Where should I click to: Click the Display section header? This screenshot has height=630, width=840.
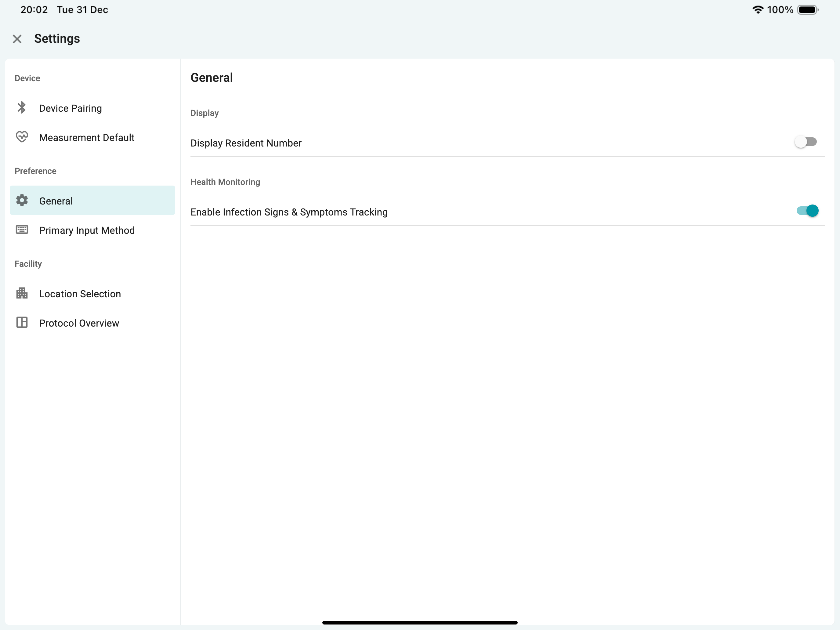click(204, 113)
